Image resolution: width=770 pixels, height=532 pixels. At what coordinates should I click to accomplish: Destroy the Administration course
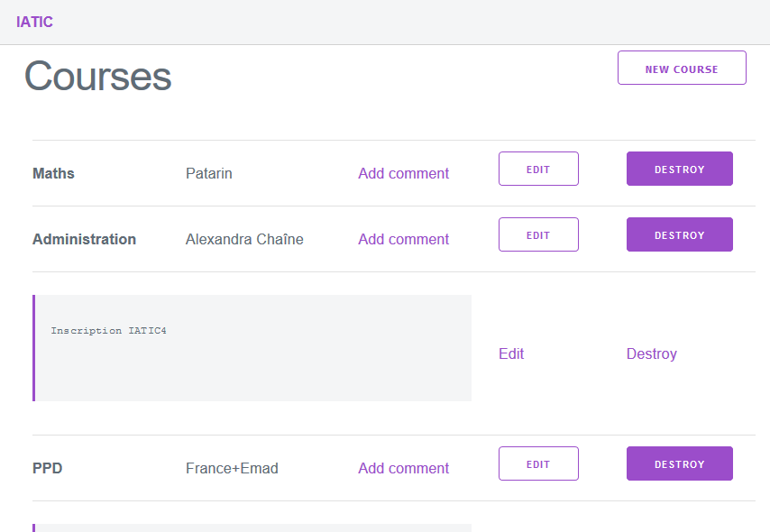coord(679,234)
